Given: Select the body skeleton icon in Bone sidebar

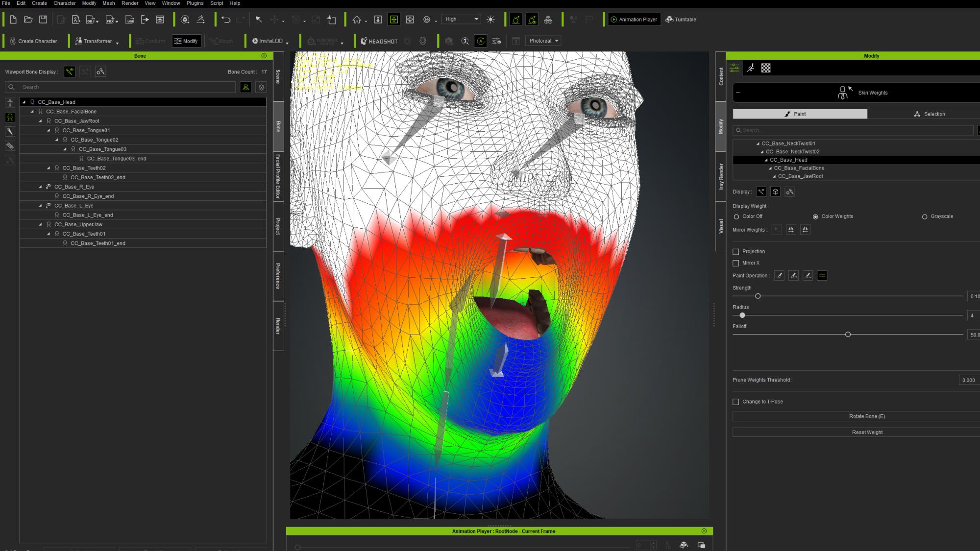Looking at the screenshot, I should (10, 103).
